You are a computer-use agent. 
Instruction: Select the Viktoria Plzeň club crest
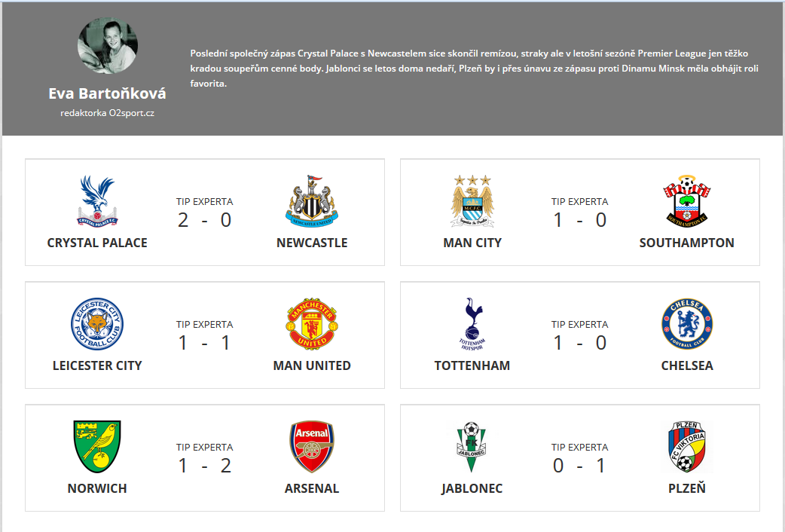(x=686, y=447)
